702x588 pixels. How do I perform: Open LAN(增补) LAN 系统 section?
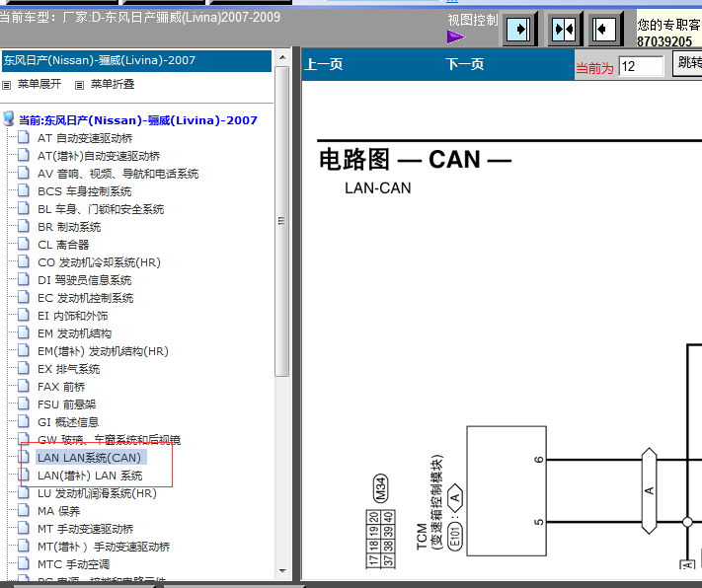(90, 476)
